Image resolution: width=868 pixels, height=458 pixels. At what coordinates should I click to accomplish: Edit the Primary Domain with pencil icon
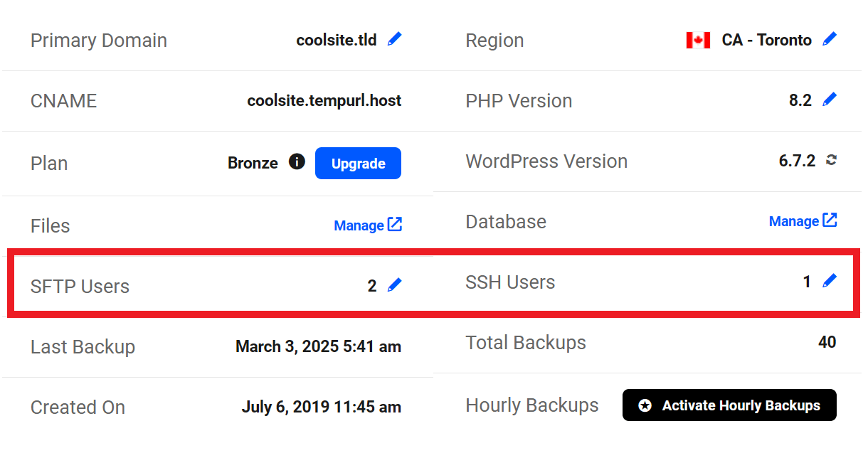pyautogui.click(x=395, y=39)
